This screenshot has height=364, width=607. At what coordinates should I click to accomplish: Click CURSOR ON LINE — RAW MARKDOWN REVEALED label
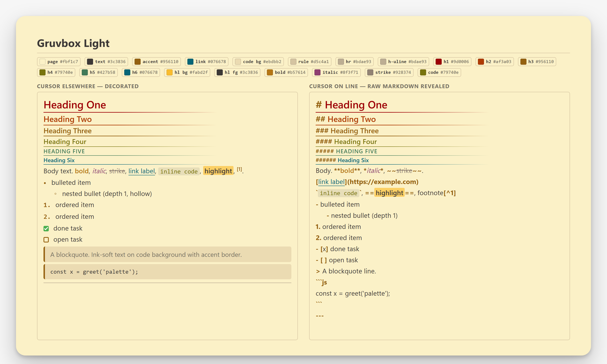(379, 86)
